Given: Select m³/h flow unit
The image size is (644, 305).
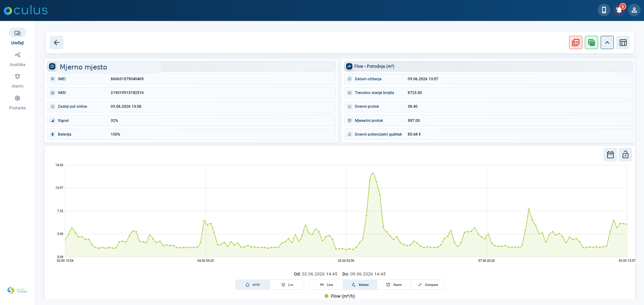Looking at the screenshot, I should coord(252,285).
